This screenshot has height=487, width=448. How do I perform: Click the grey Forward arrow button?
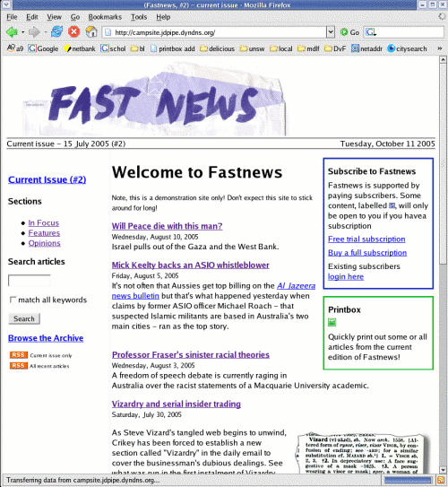point(34,32)
